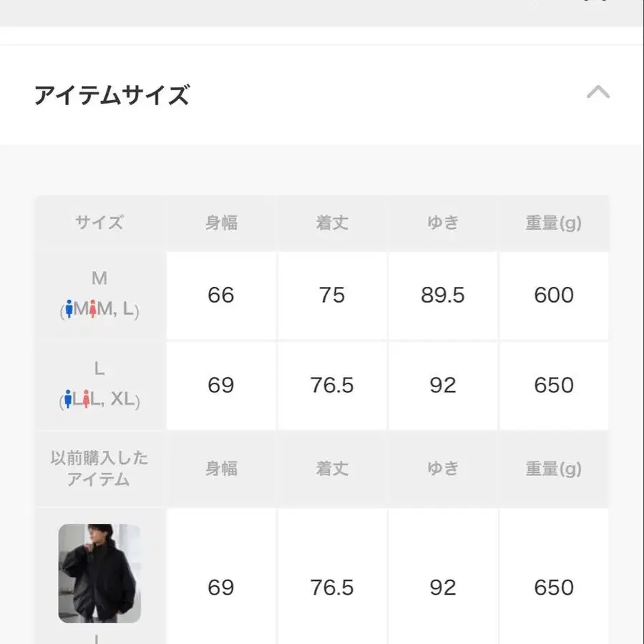Select the blue male figure icon in the L row
Viewport: 644px width, 644px height.
[x=68, y=399]
